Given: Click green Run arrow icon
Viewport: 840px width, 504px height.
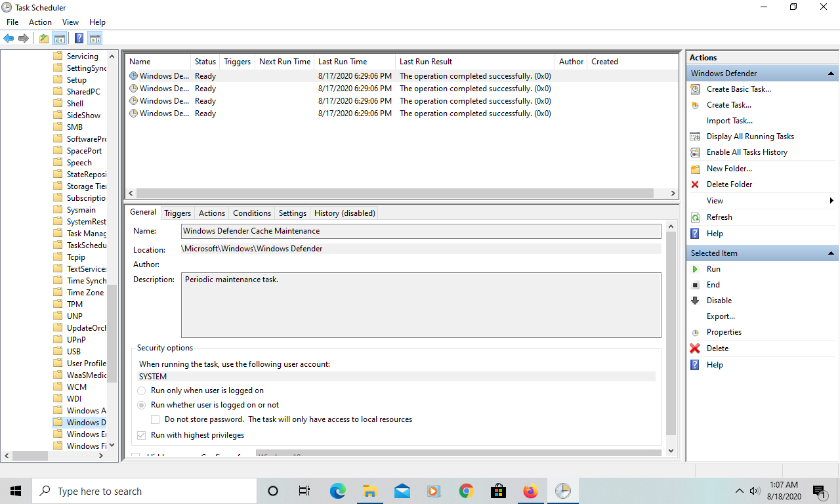Looking at the screenshot, I should [695, 269].
